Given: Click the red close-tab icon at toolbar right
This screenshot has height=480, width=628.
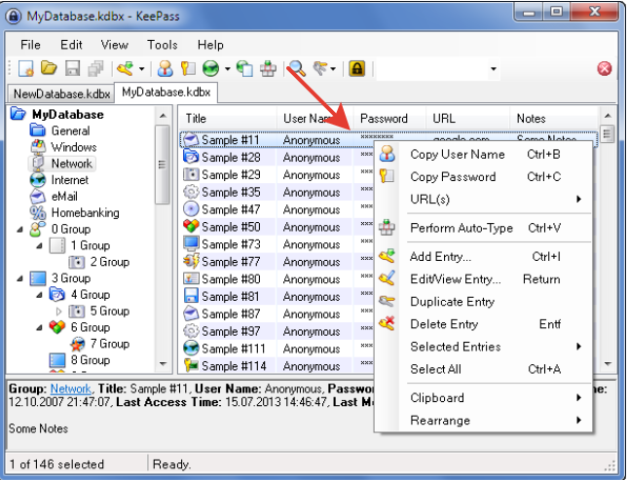Looking at the screenshot, I should [604, 69].
